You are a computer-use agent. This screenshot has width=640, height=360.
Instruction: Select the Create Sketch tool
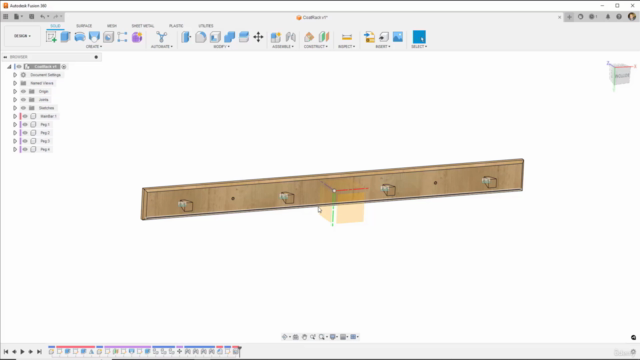pyautogui.click(x=51, y=37)
